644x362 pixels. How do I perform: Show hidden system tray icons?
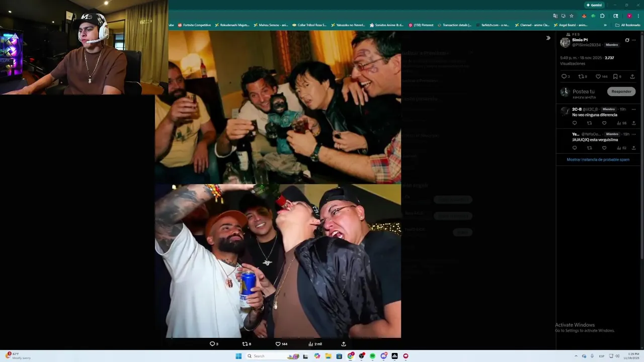[576, 356]
